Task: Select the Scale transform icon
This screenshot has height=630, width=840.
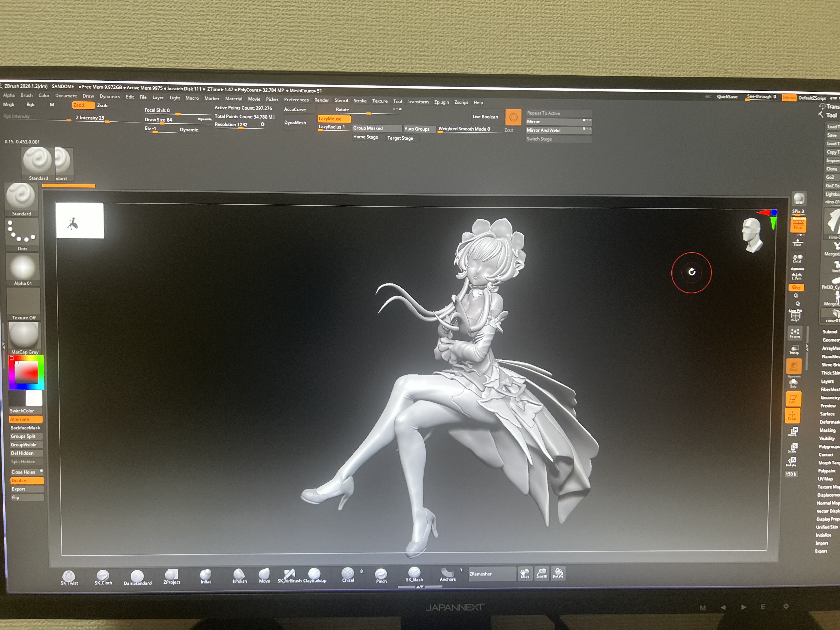Action: [x=792, y=448]
